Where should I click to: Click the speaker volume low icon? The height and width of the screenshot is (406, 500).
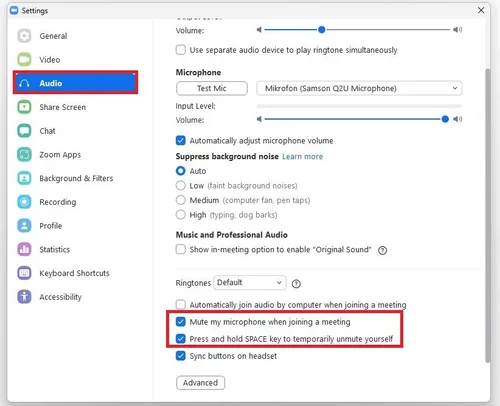point(259,30)
